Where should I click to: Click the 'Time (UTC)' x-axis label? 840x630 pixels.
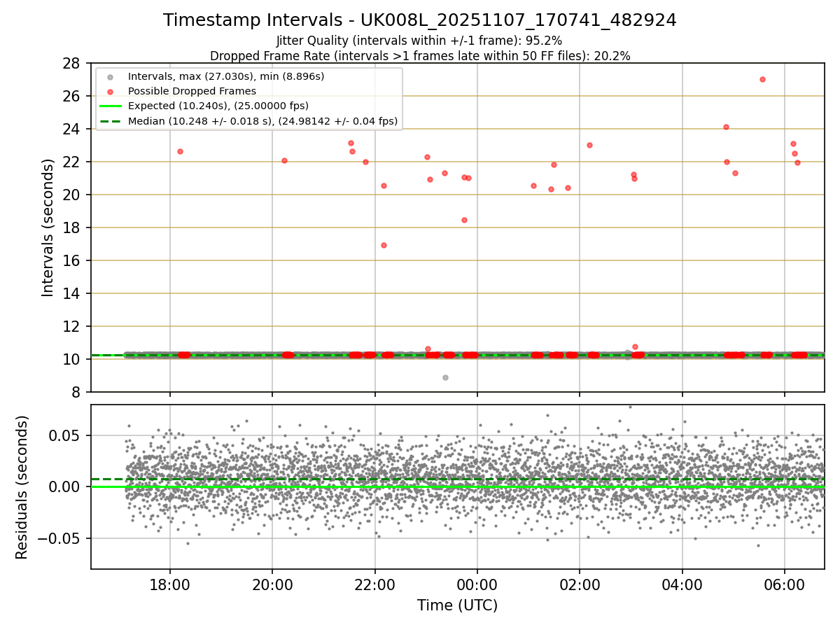(458, 605)
